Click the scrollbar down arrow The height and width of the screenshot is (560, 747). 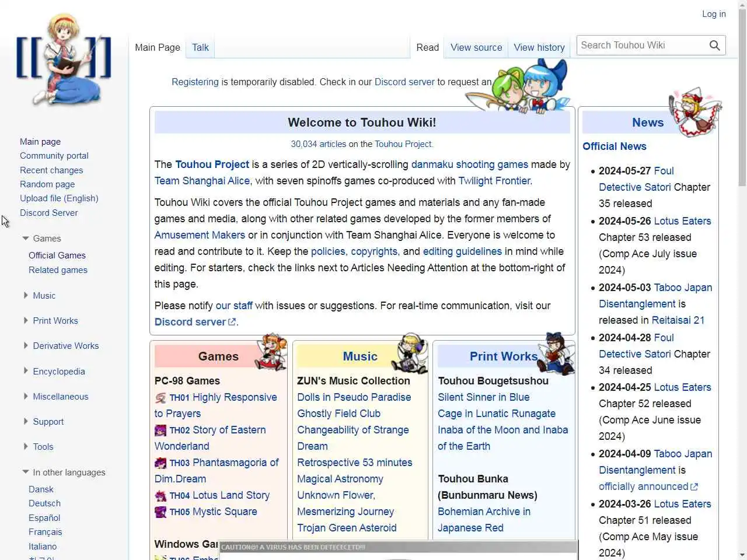click(742, 555)
